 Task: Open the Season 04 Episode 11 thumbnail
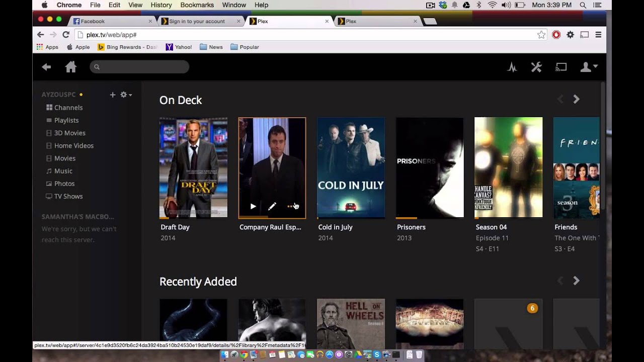(508, 168)
